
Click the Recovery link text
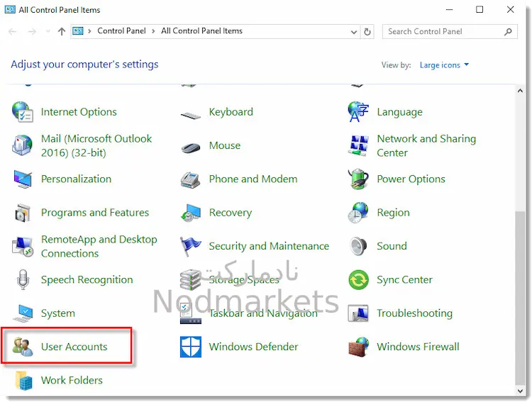tap(231, 213)
